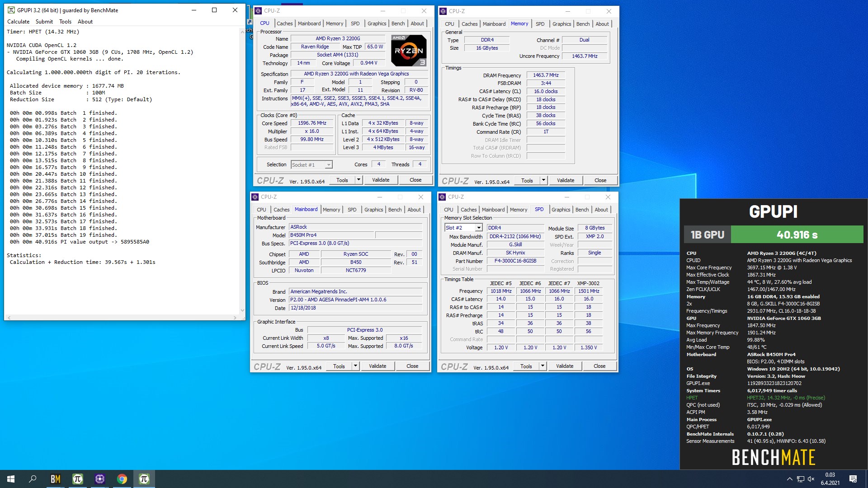Click GPUPI vertical scrollbar up arrow
Viewport: 868px width, 488px height.
coord(242,32)
